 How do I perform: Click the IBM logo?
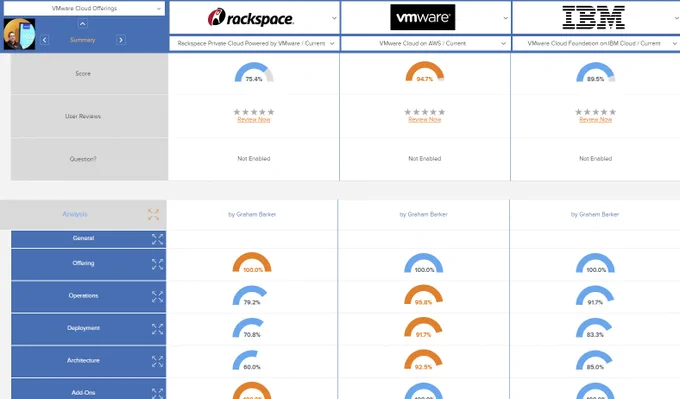[x=594, y=17]
